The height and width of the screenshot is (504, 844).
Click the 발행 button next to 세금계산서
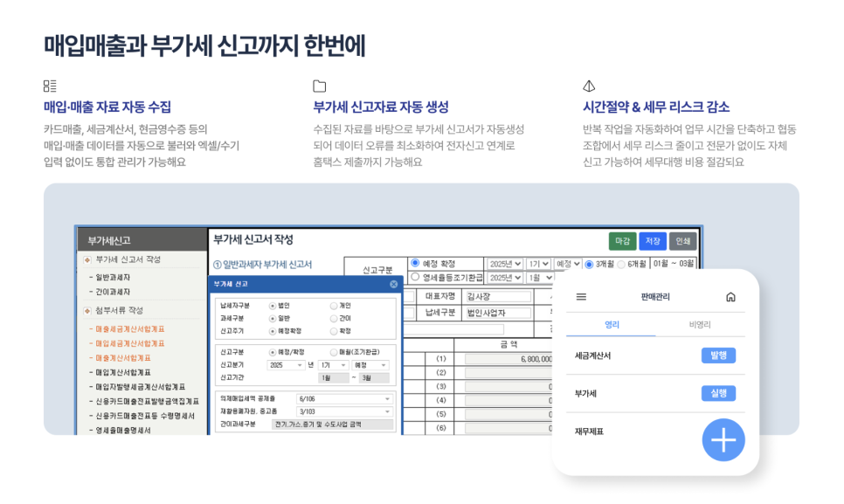point(718,356)
